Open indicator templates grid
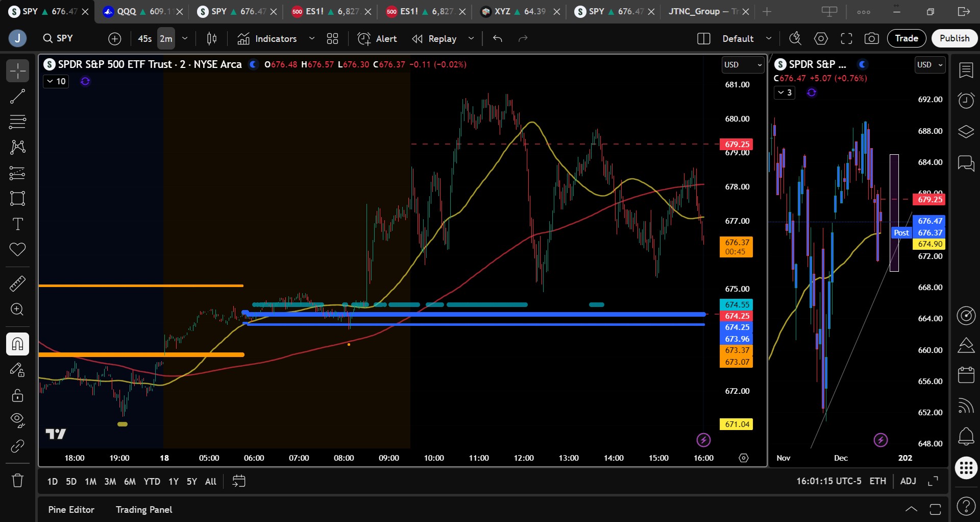This screenshot has width=980, height=522. point(333,38)
